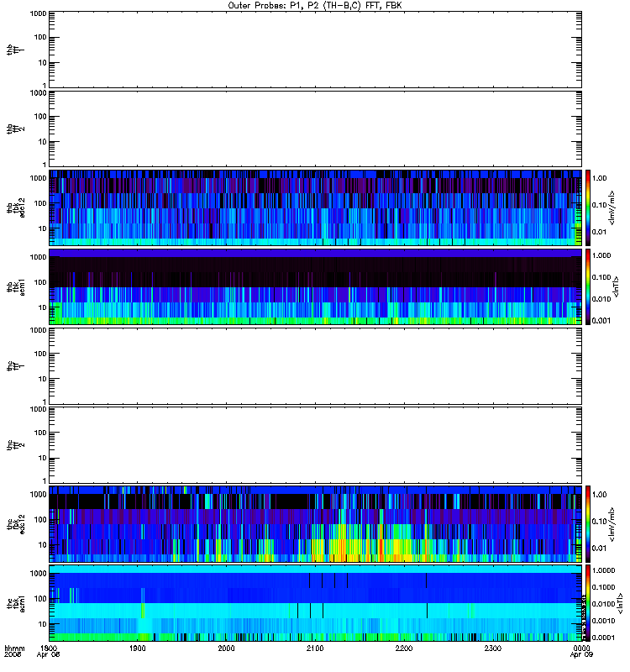Click '1.0000' on the thc scm1 color scale
This screenshot has width=630, height=672.
pyautogui.click(x=603, y=570)
